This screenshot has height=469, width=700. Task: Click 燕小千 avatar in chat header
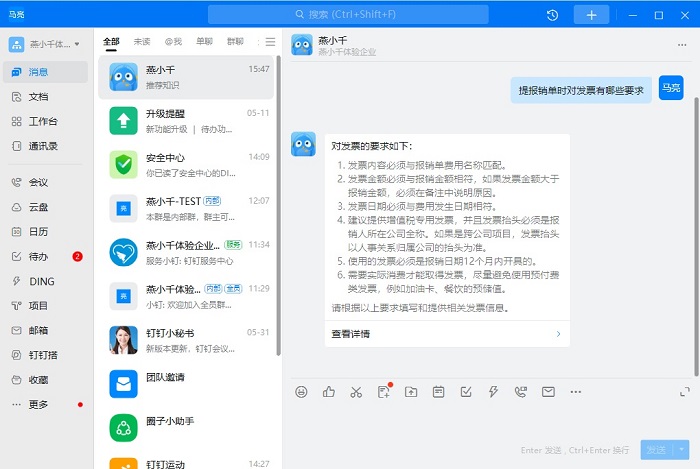[302, 45]
